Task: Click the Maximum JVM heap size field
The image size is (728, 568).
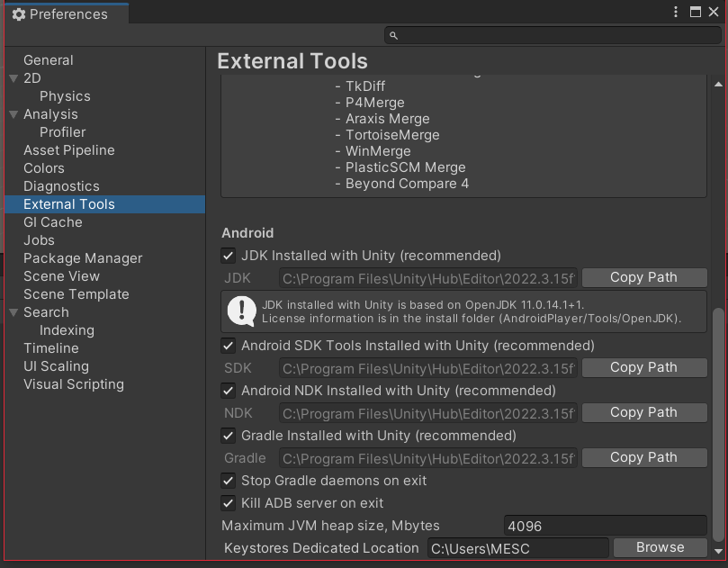Action: [x=605, y=526]
